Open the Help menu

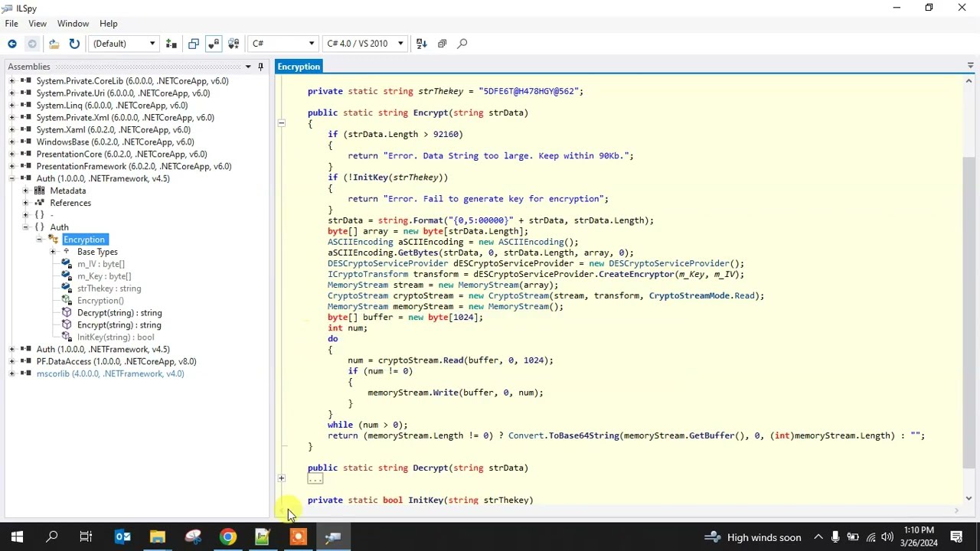[x=109, y=24]
